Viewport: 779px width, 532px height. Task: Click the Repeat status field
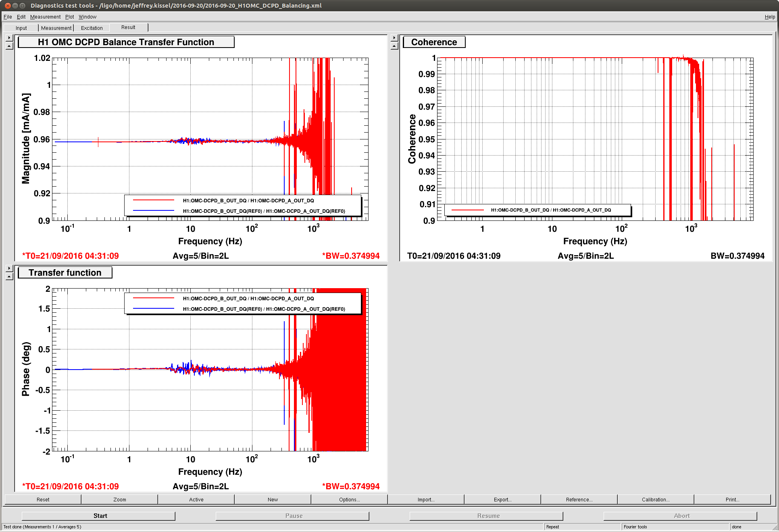click(582, 527)
